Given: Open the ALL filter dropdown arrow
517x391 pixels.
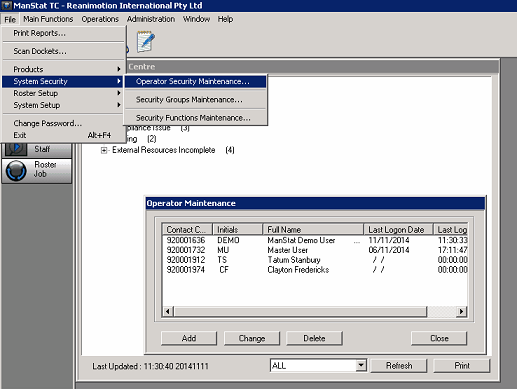Looking at the screenshot, I should (x=361, y=365).
